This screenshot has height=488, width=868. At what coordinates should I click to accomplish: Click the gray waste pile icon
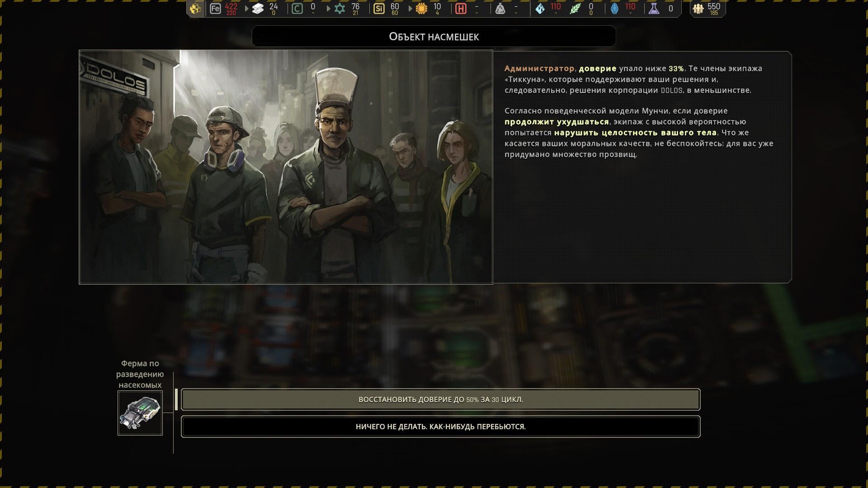[500, 9]
